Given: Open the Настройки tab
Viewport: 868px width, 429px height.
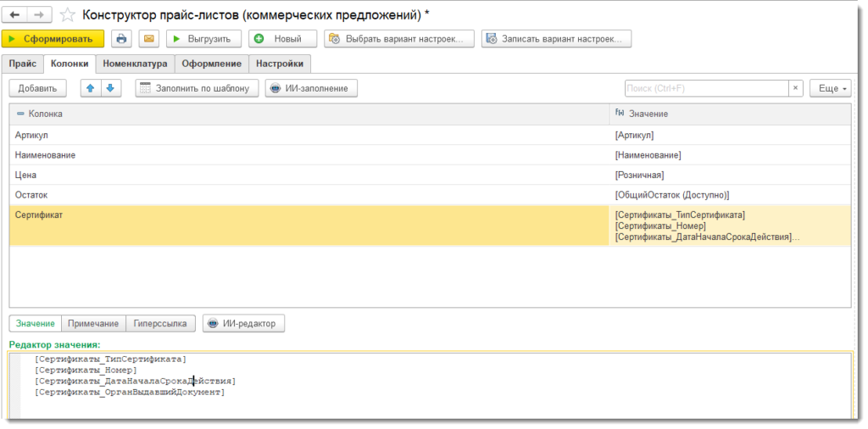Looking at the screenshot, I should click(x=280, y=64).
